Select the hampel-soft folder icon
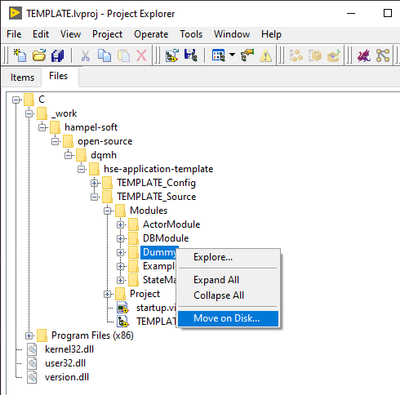The width and height of the screenshot is (400, 395). pos(55,127)
